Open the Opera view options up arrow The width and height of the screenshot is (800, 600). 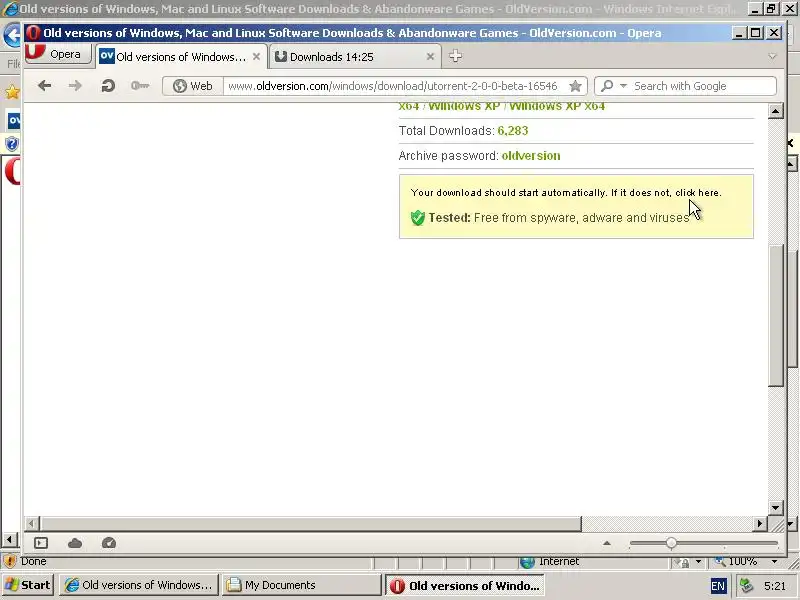[607, 543]
